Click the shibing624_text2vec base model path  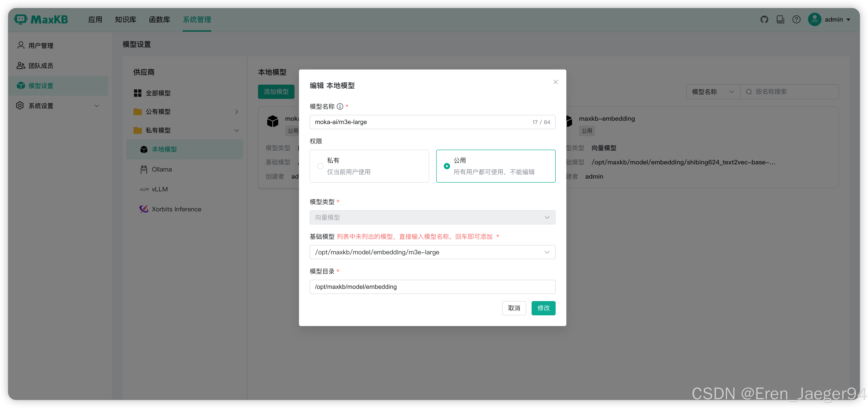(683, 162)
